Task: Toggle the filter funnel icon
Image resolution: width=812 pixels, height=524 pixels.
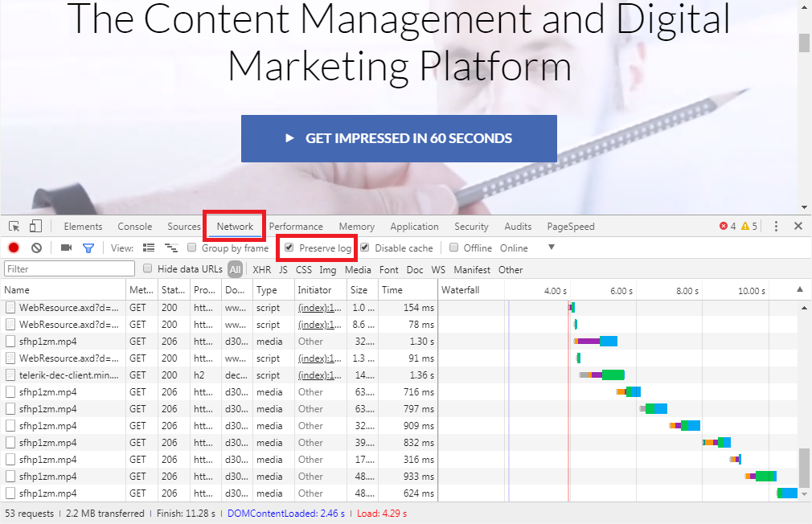Action: (88, 248)
